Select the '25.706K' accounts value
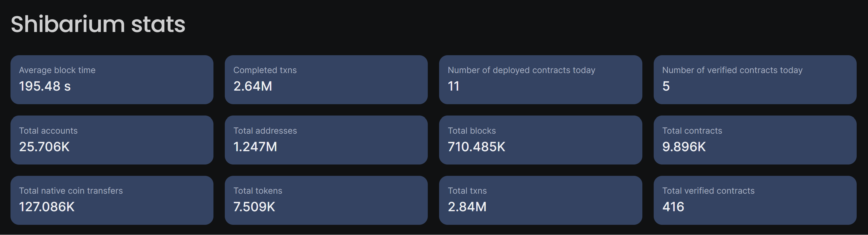 [x=44, y=147]
